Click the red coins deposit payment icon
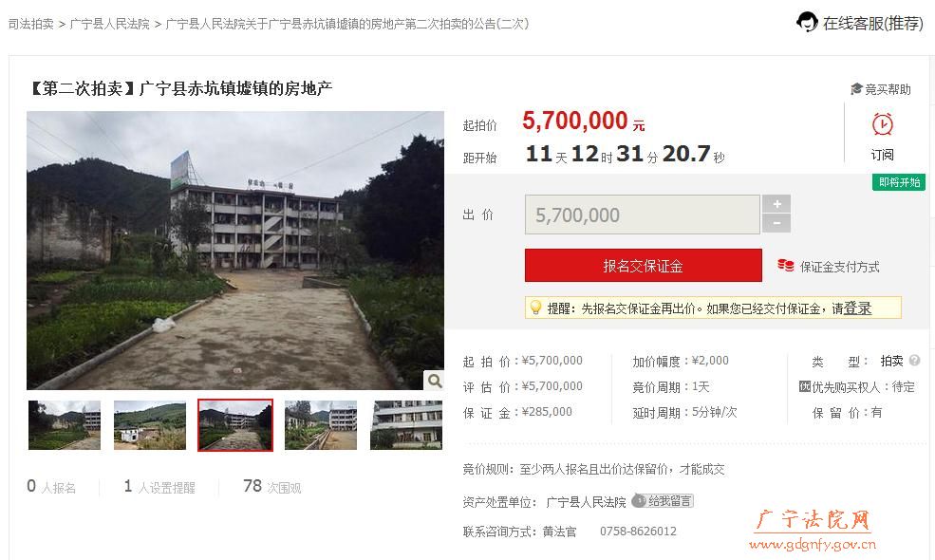Viewport: 935px width, 560px height. point(785,266)
